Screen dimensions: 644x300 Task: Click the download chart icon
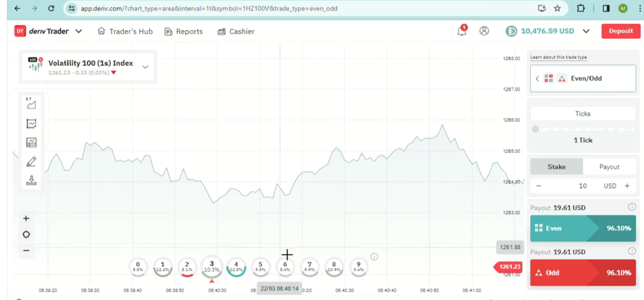tap(31, 180)
